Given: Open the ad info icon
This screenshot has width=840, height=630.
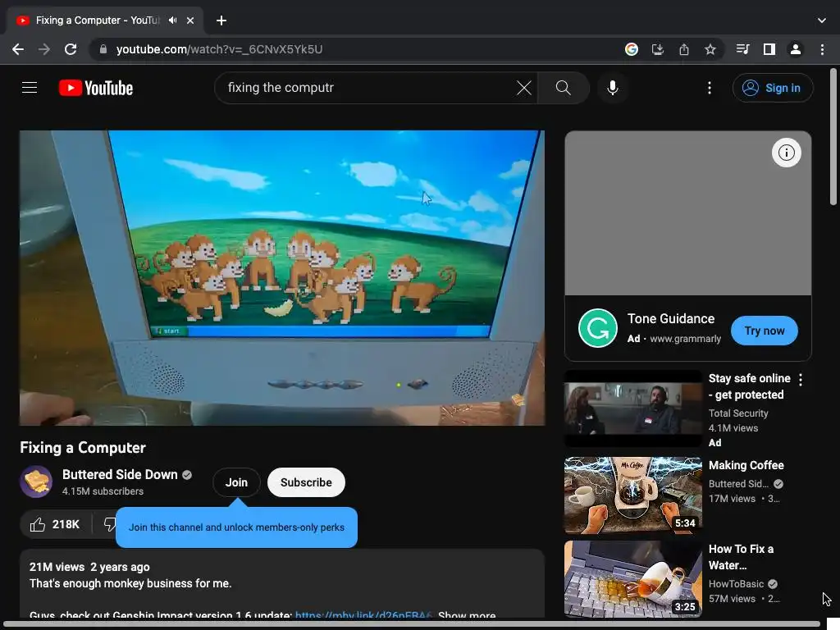Looking at the screenshot, I should coord(786,153).
